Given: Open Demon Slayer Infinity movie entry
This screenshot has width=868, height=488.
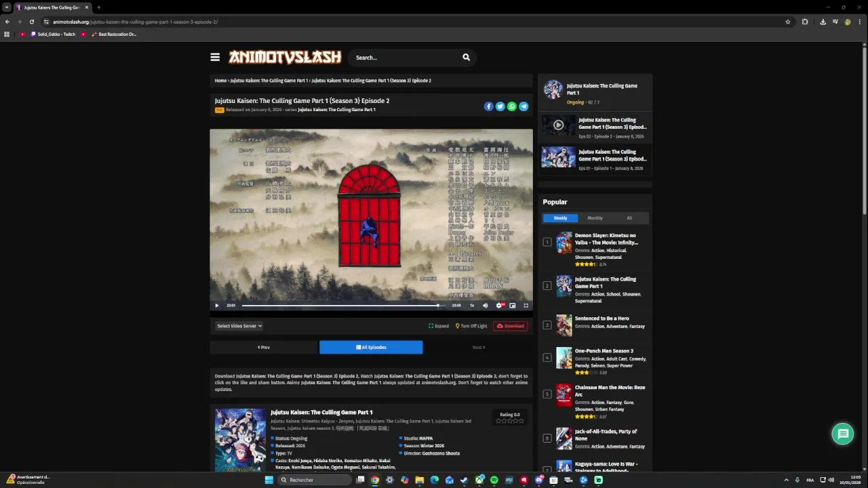Looking at the screenshot, I should click(x=606, y=239).
